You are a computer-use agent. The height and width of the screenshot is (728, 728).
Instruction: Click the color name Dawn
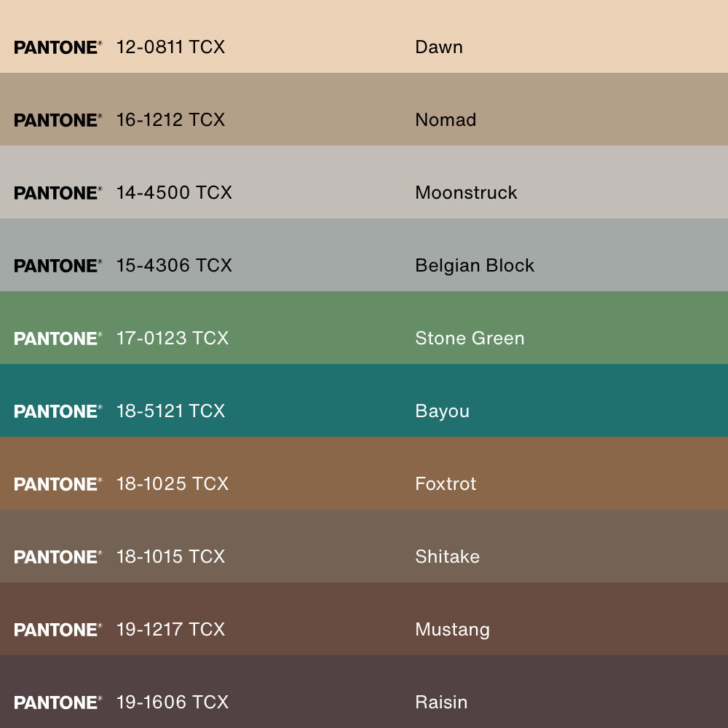438,47
